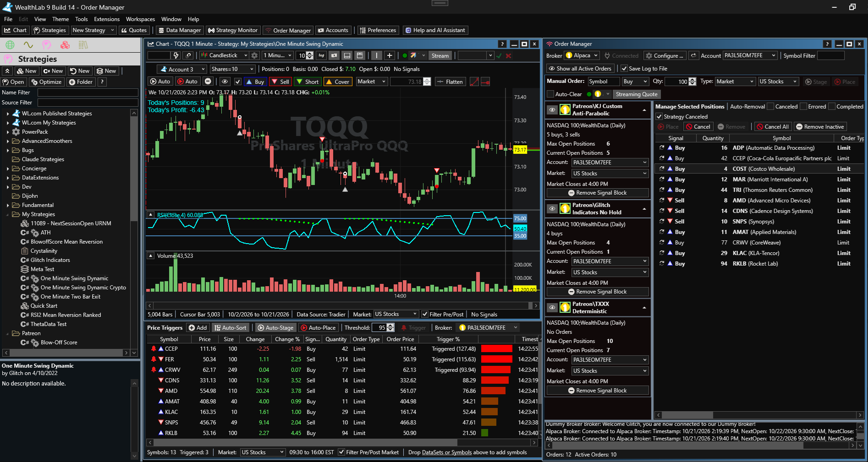Viewport: 868px width, 462px height.
Task: Click Short in the chart trading toolbar
Action: [x=308, y=82]
